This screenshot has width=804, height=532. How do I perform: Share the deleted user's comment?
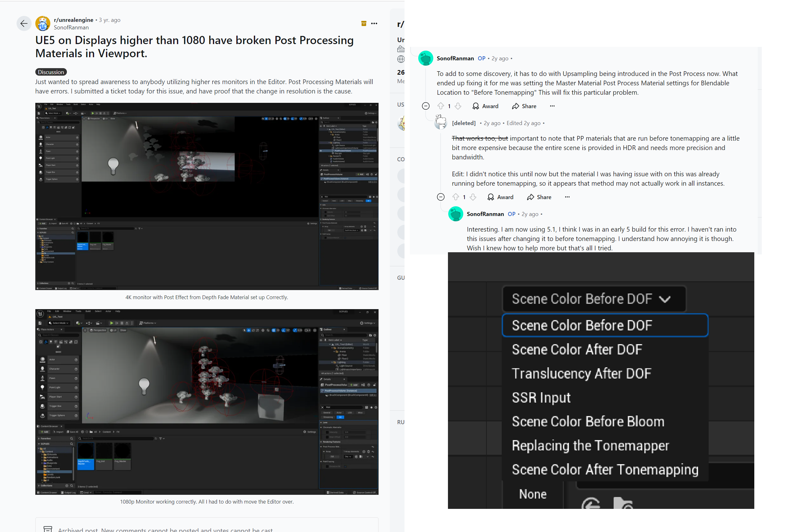[539, 197]
